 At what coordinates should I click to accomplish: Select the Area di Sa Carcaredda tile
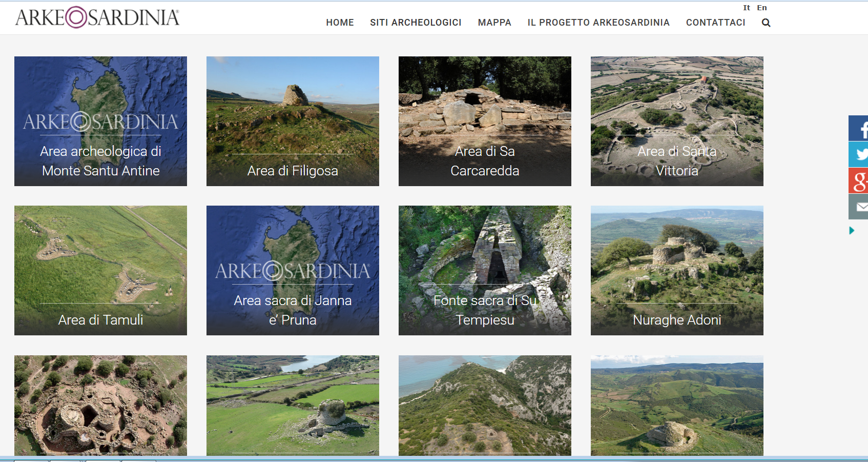[x=485, y=121]
